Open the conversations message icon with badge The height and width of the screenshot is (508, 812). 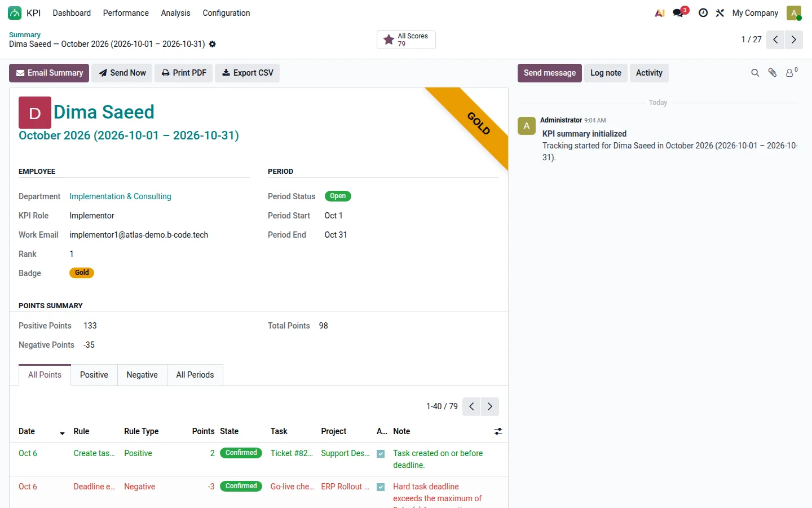pos(679,12)
